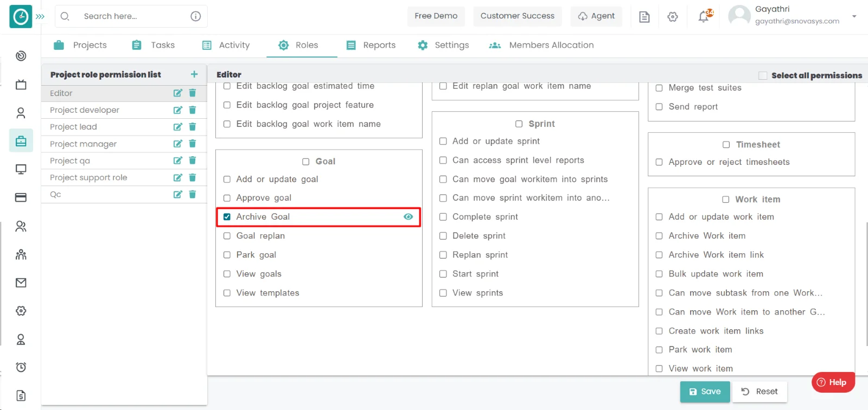Enable Approve or reject timesheets
Image resolution: width=868 pixels, height=410 pixels.
click(659, 162)
